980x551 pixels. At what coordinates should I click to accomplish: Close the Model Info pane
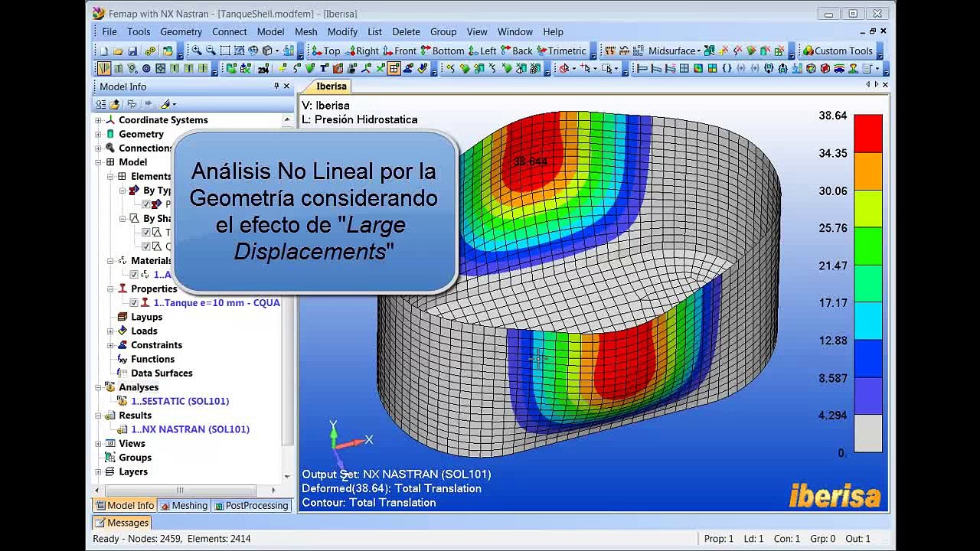[x=286, y=86]
